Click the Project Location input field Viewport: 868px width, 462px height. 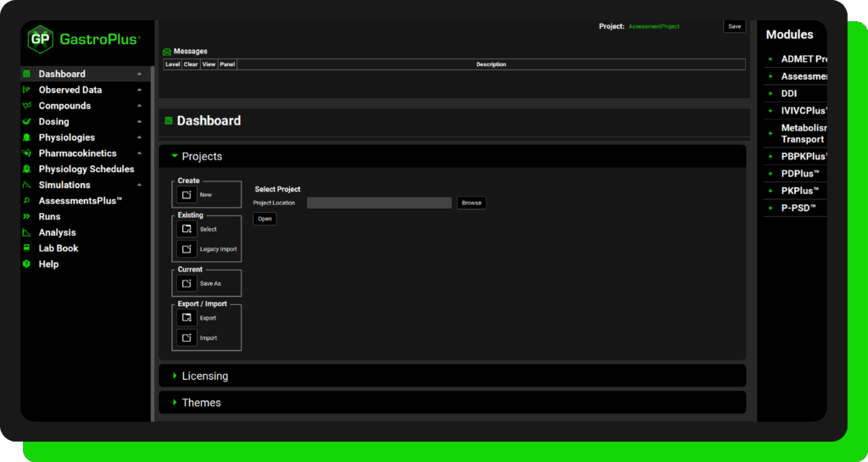click(379, 203)
